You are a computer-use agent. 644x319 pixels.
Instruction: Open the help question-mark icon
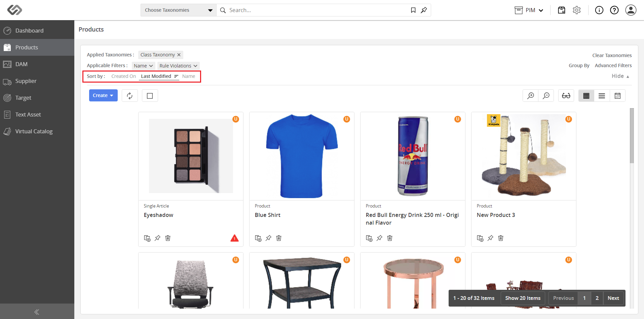point(614,10)
